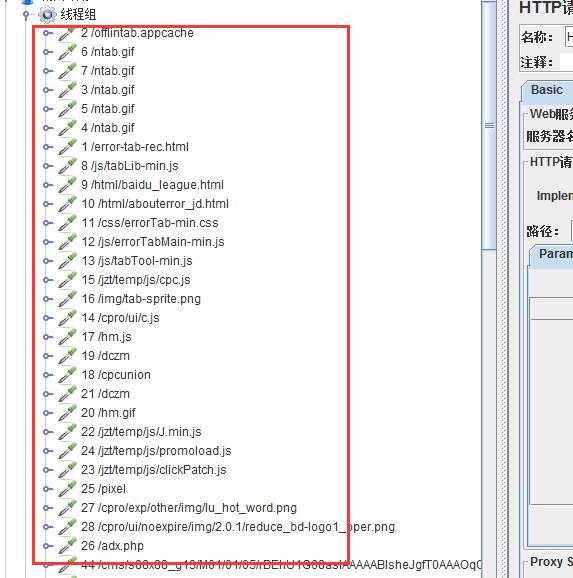Click the sampler icon for 18 /cpcunion
This screenshot has width=573, height=578.
[67, 375]
